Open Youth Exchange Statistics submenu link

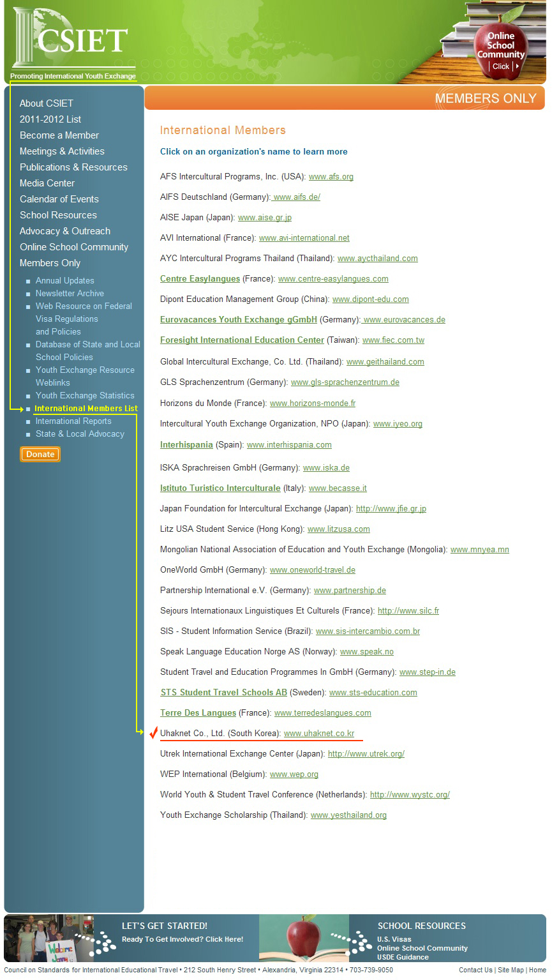[x=85, y=395]
